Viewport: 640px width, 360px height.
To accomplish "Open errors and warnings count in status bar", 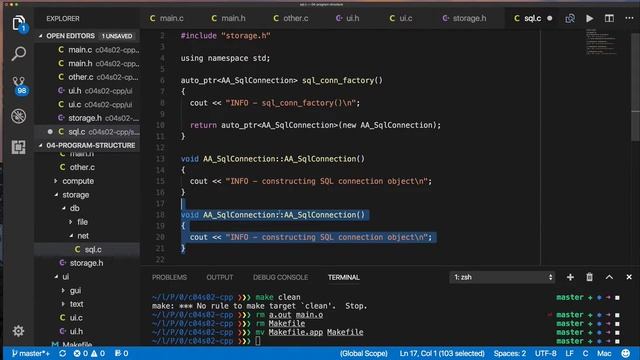I will 89,353.
